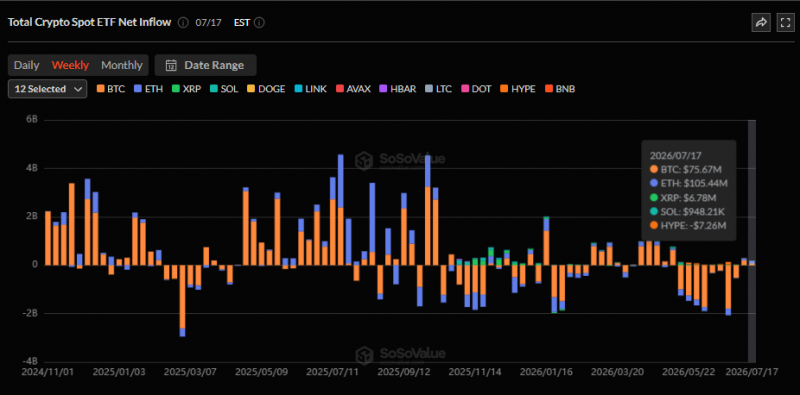The image size is (800, 395).
Task: Click the 2024/11/01 axis label
Action: click(x=47, y=372)
